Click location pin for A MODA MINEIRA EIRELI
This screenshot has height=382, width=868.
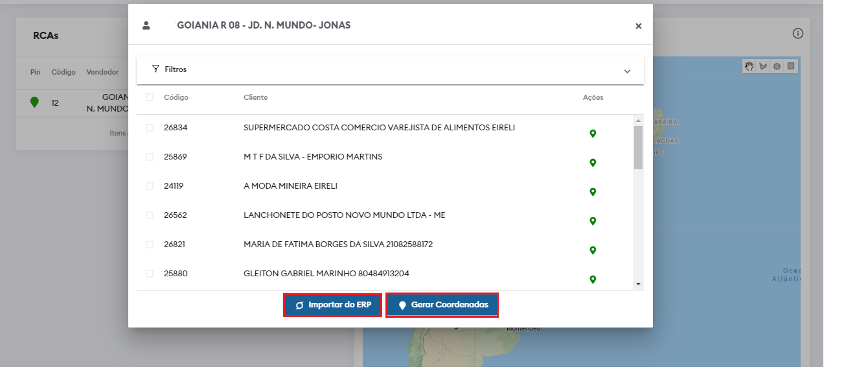(x=592, y=192)
